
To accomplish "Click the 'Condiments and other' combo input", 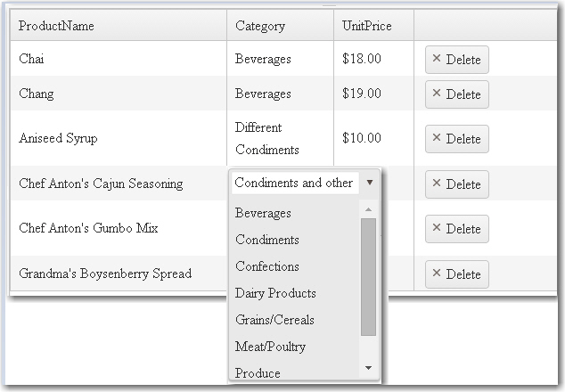I will pos(294,183).
